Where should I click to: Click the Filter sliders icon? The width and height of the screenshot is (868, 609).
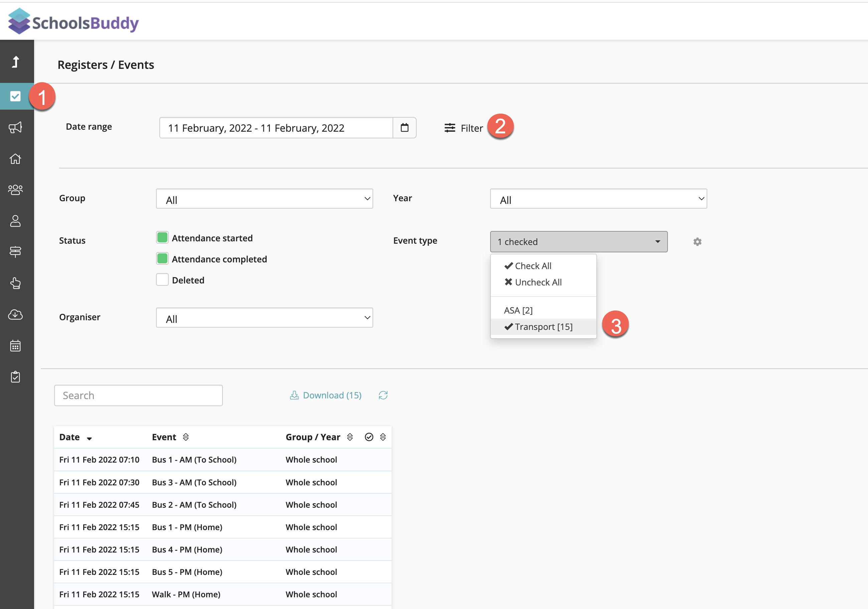click(450, 128)
